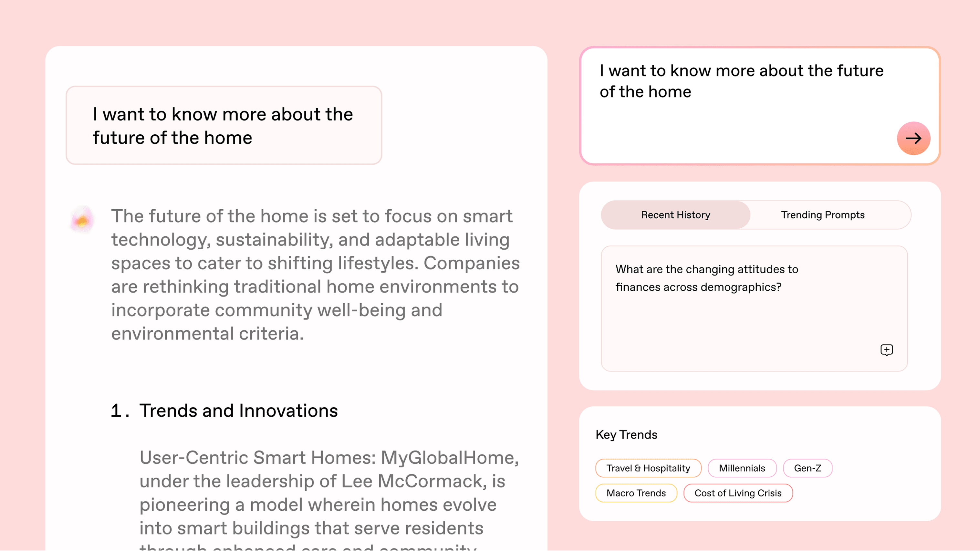Click the number 1 list marker

point(116,411)
